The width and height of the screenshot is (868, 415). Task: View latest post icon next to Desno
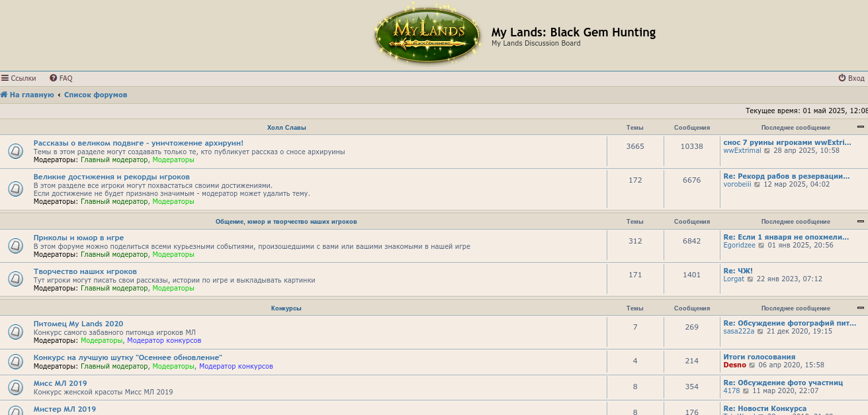[752, 365]
